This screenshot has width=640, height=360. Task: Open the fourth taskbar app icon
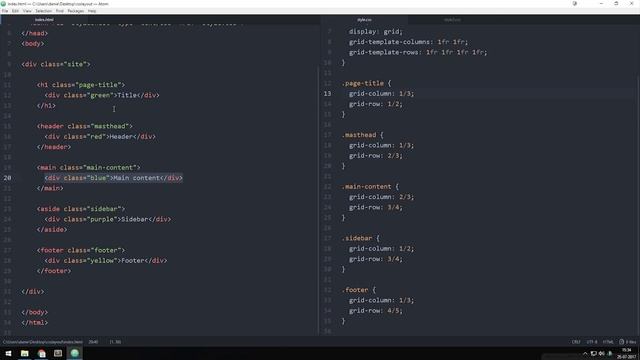58,353
